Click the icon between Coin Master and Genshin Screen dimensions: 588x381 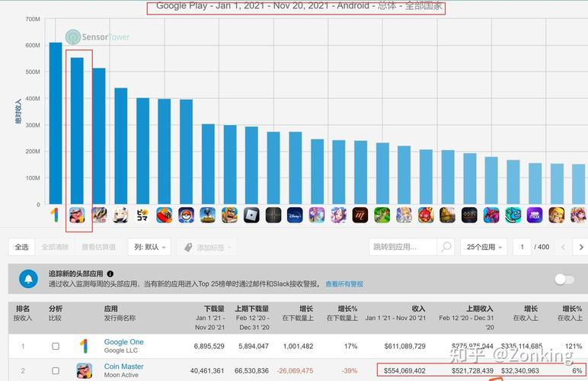99,215
